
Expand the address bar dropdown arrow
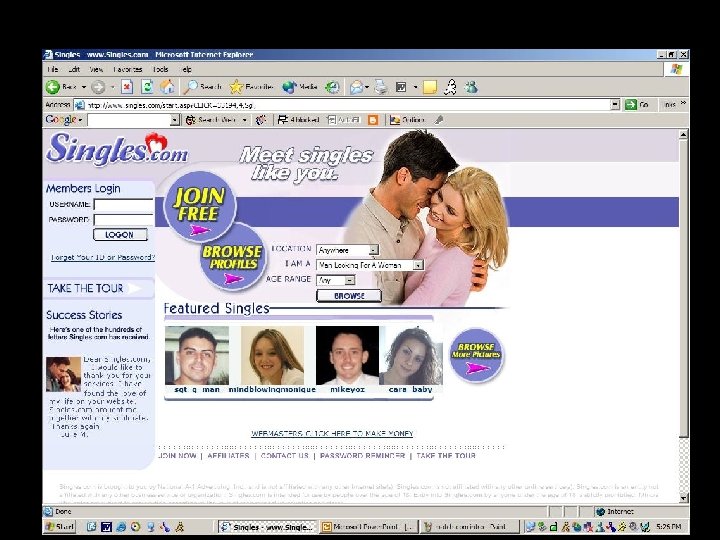click(x=615, y=105)
